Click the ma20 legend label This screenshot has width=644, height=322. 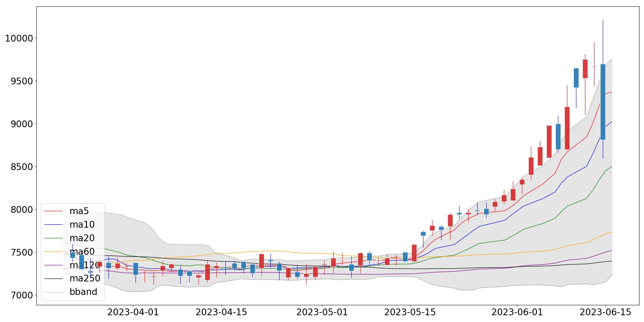[82, 238]
